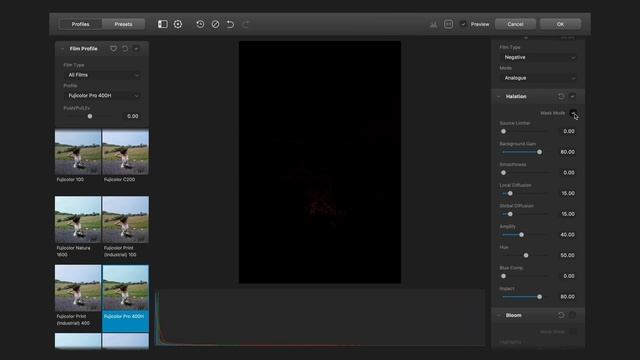Click the Smoothness slider handle
Viewport: 640px width, 360px height.
point(503,173)
